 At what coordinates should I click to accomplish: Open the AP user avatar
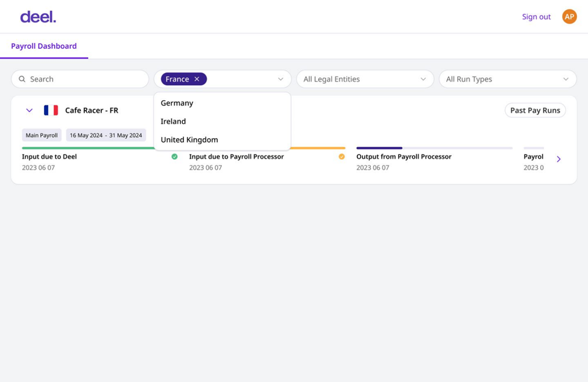(569, 16)
